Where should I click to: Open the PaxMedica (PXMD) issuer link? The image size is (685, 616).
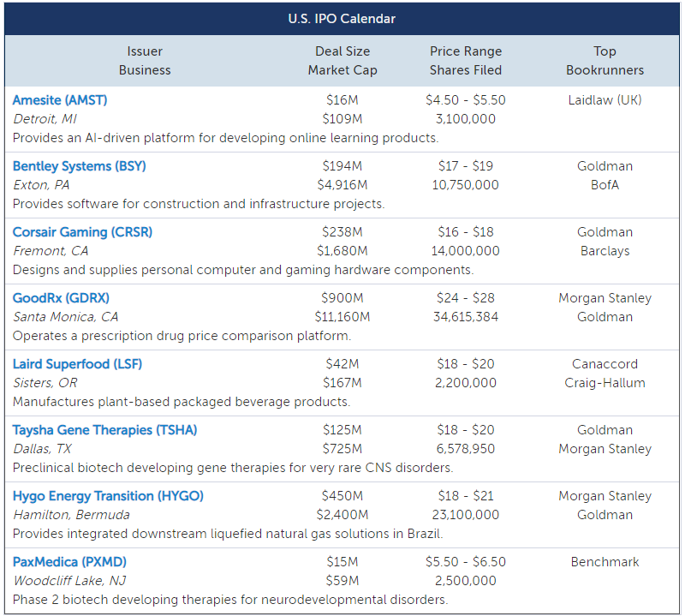pos(69,562)
